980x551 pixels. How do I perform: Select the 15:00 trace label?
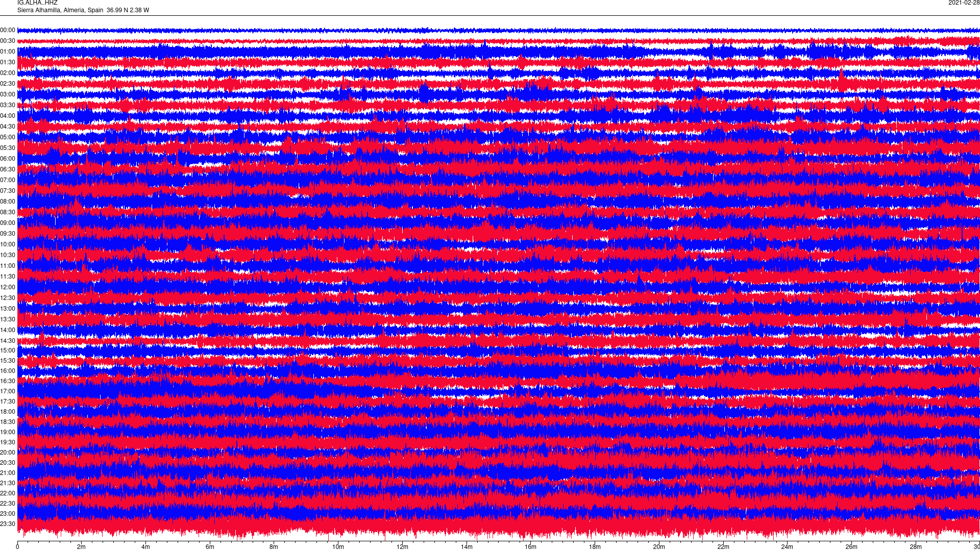click(x=8, y=351)
